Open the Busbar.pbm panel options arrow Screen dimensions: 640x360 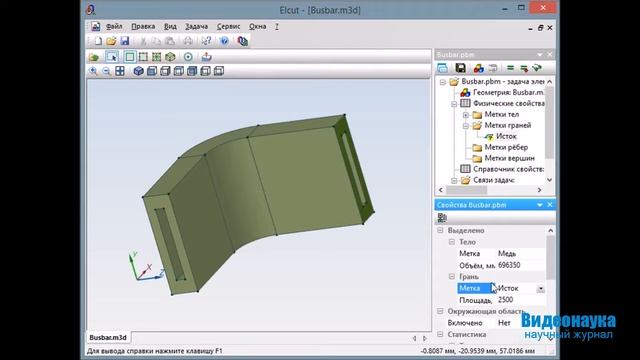(540, 55)
